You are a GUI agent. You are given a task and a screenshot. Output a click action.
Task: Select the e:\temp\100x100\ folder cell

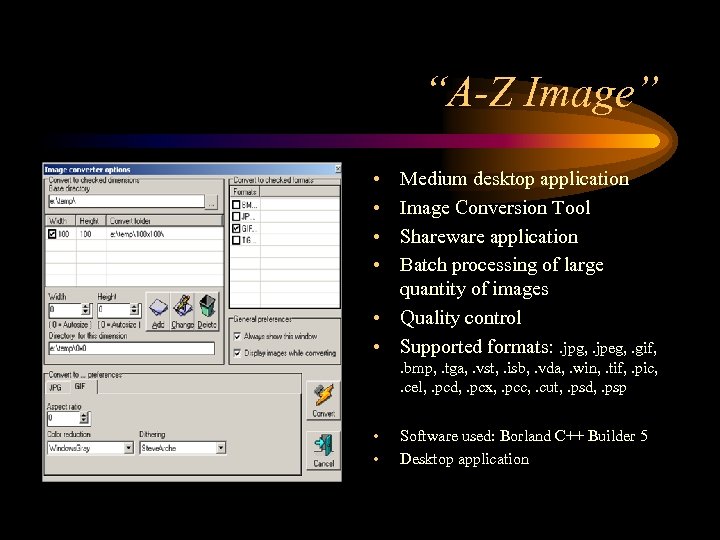click(x=137, y=234)
